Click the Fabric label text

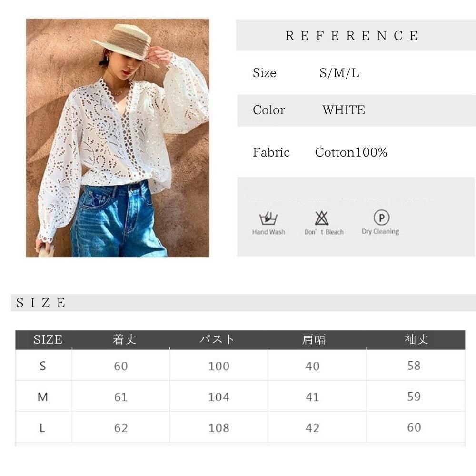click(271, 152)
